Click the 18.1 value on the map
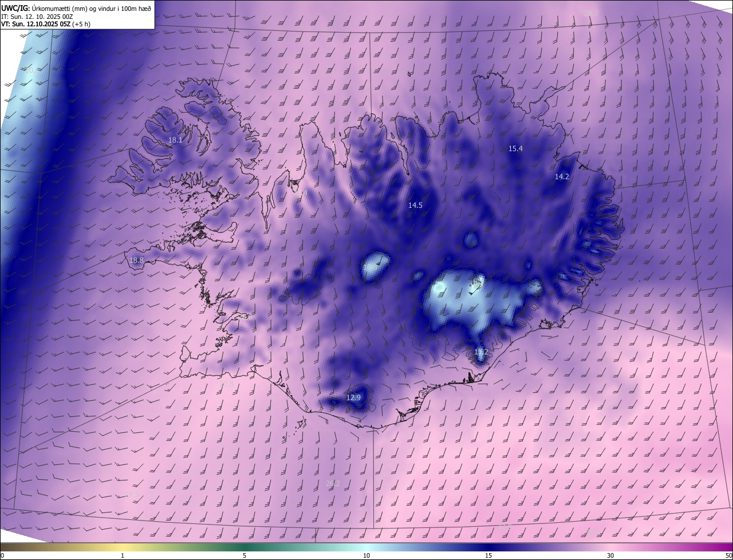The width and height of the screenshot is (733, 560). pyautogui.click(x=175, y=140)
